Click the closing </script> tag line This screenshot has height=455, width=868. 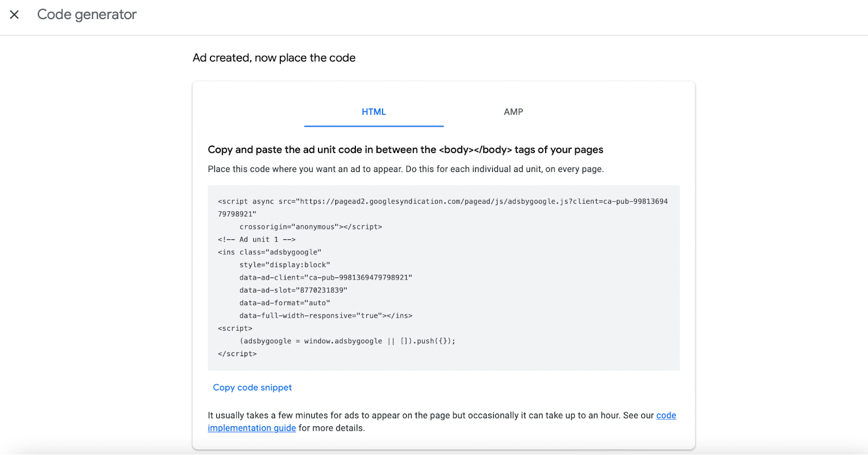(237, 354)
